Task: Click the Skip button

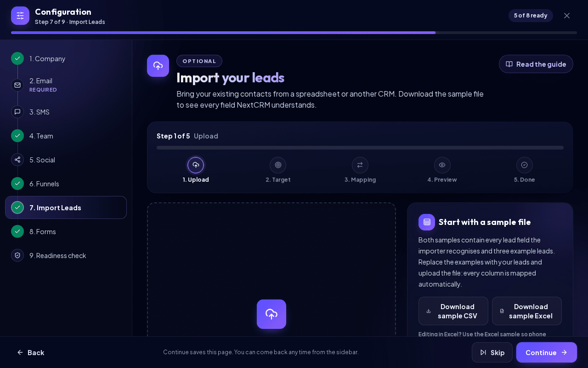Action: pos(492,352)
